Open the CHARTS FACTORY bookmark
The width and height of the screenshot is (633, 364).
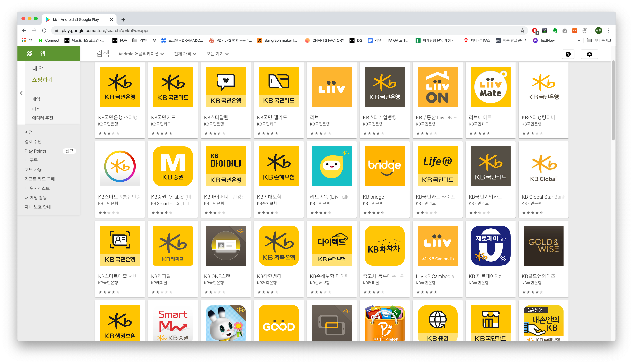click(x=325, y=40)
